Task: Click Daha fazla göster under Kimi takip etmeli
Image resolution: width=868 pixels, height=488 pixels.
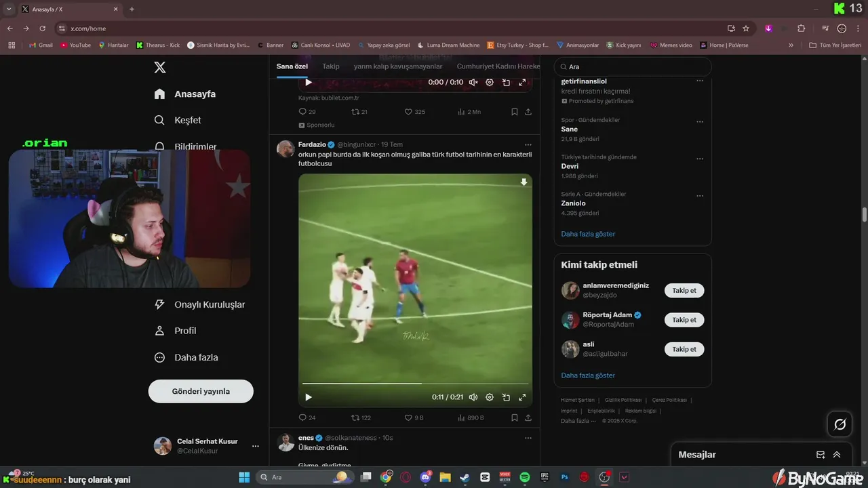Action: [588, 375]
